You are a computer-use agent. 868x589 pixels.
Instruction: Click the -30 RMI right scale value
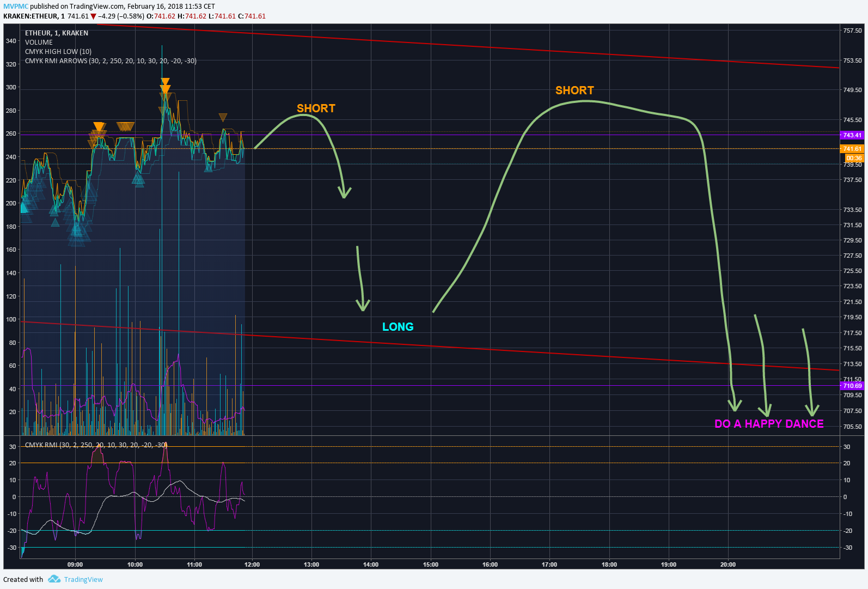tap(848, 548)
